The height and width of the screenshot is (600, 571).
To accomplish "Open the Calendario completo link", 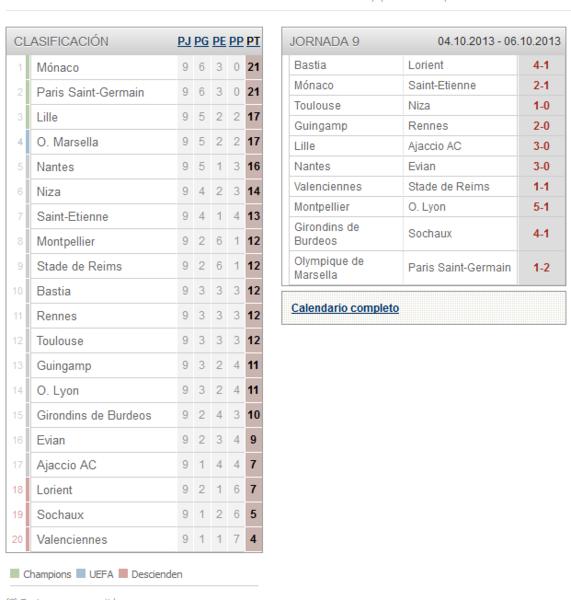I will pos(345,308).
